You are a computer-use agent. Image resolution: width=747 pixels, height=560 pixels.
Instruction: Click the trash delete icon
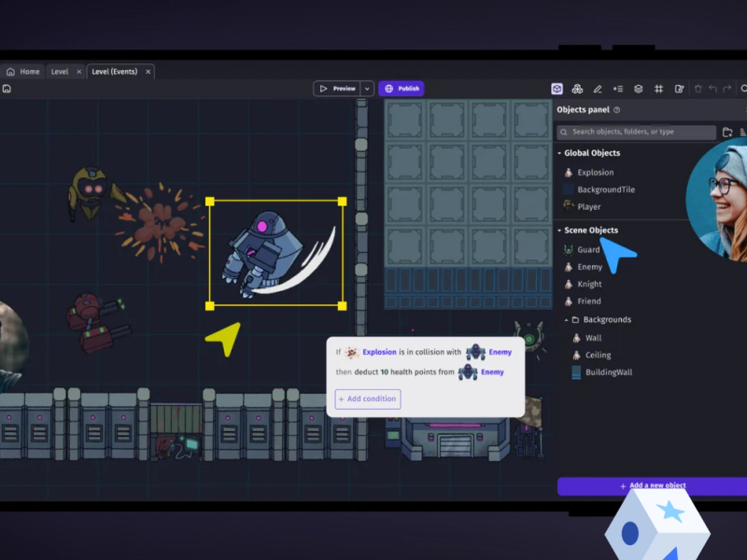pos(698,89)
